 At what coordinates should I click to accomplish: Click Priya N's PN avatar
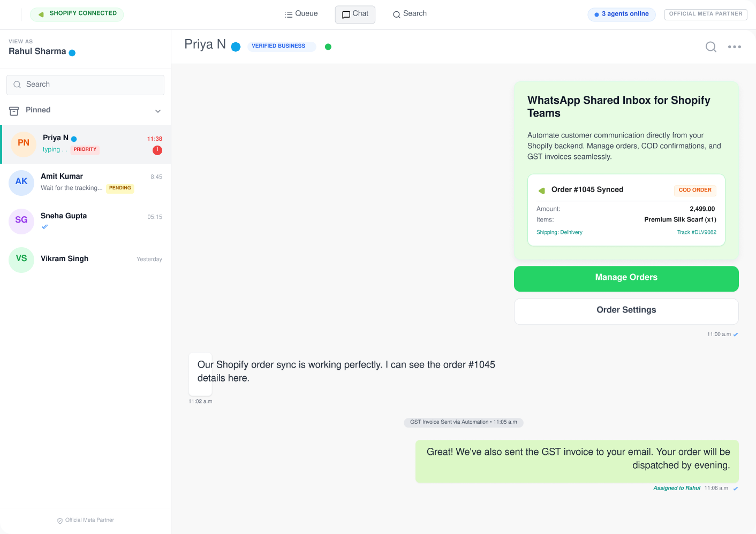pos(24,144)
